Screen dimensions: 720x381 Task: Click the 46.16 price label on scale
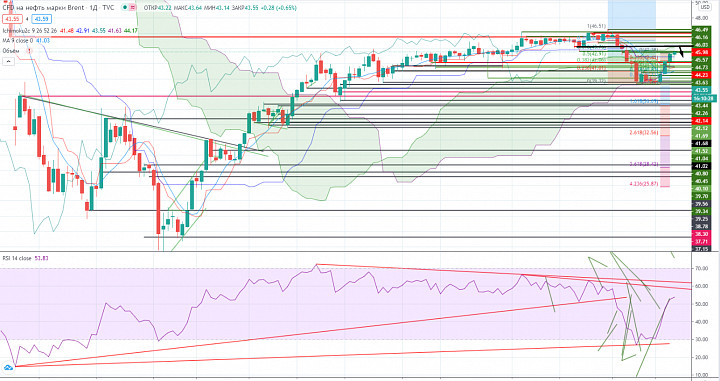click(701, 38)
